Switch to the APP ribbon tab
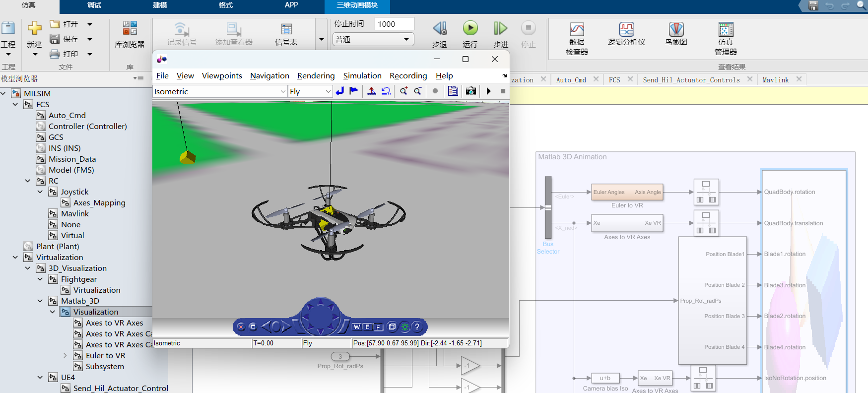 pos(291,5)
